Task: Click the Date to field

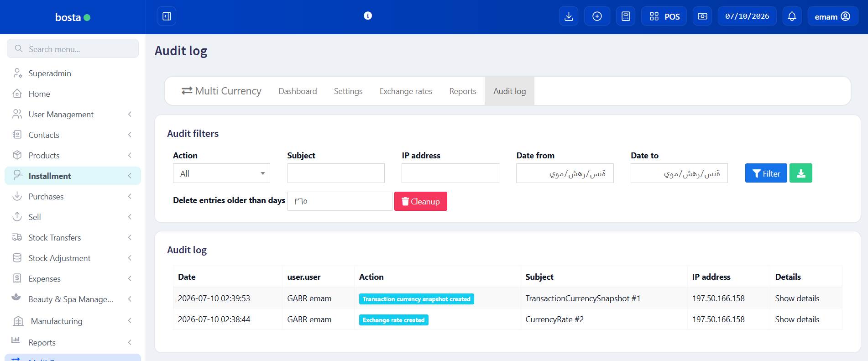Action: 679,173
